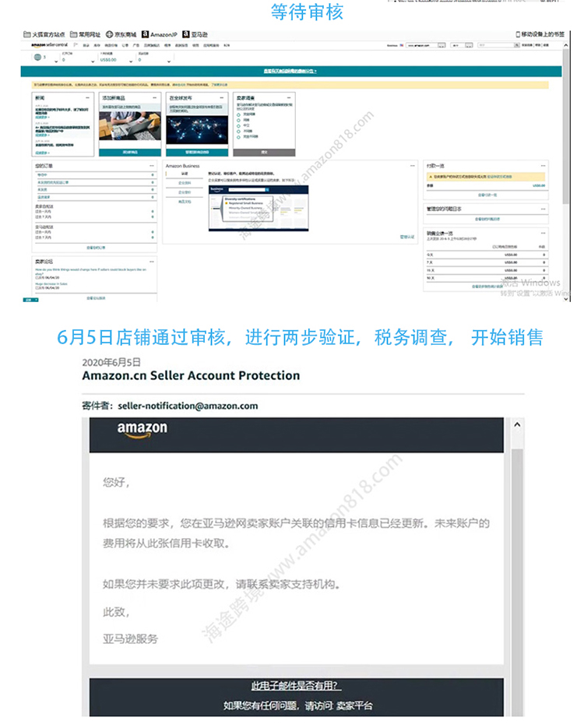Open the 管理您的问题日志 card options menu
The width and height of the screenshot is (584, 728).
tap(544, 209)
